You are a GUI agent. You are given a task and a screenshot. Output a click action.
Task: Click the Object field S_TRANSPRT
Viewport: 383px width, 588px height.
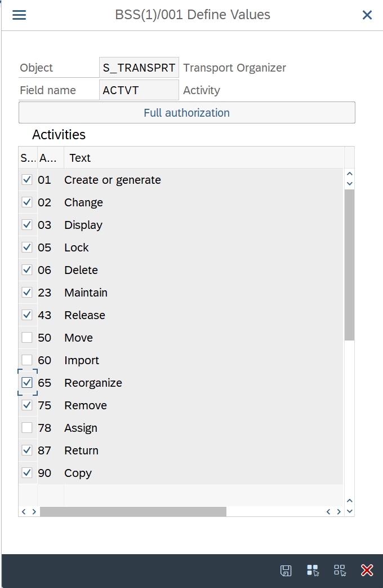[139, 68]
